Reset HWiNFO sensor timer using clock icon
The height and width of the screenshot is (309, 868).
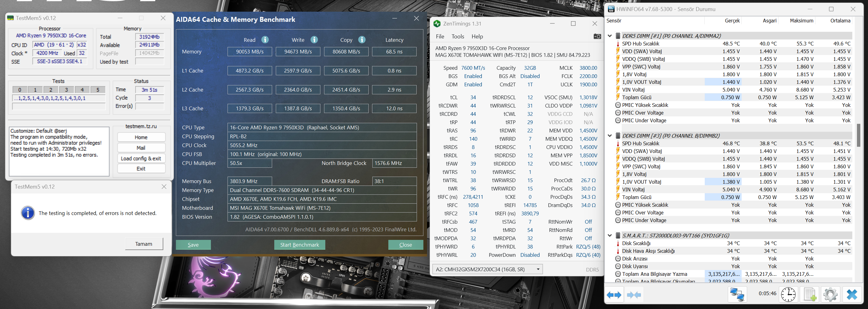(788, 295)
